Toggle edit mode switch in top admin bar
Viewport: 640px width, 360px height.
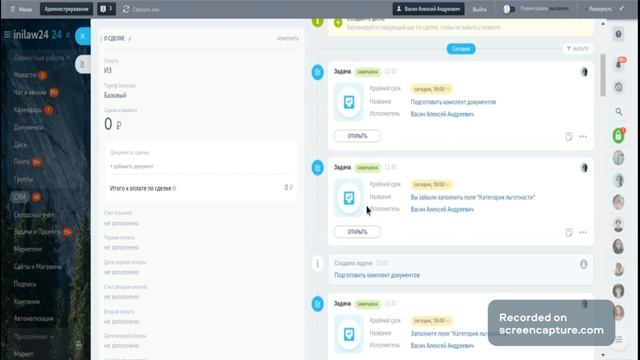click(x=509, y=9)
